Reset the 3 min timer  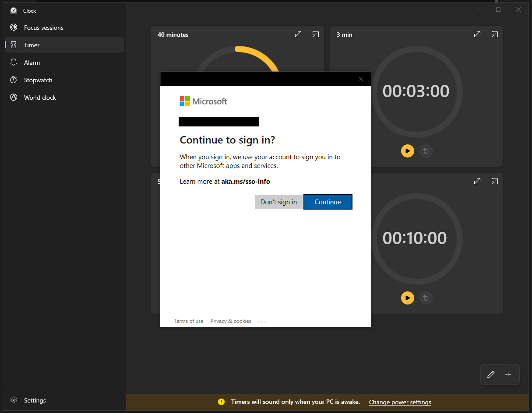click(426, 151)
